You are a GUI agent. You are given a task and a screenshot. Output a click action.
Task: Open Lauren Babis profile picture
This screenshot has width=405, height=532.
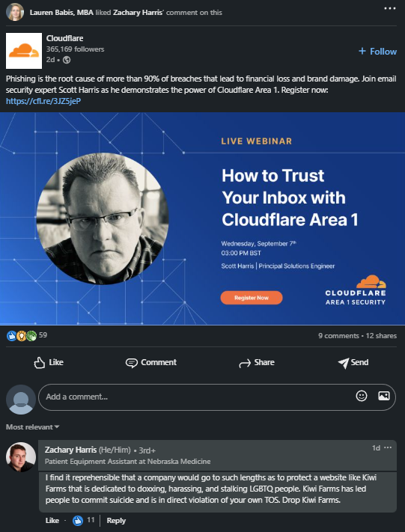[x=15, y=12]
